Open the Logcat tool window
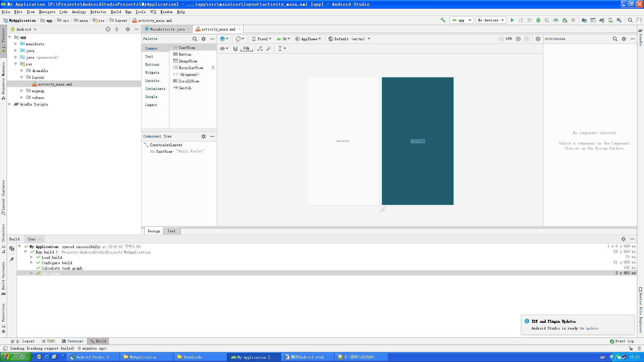This screenshot has width=644, height=362. (23, 341)
